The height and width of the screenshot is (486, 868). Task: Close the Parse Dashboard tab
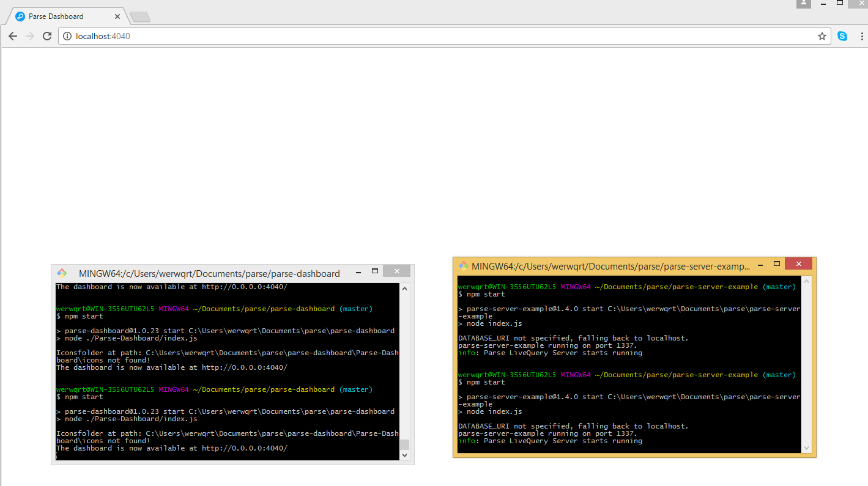(x=117, y=17)
